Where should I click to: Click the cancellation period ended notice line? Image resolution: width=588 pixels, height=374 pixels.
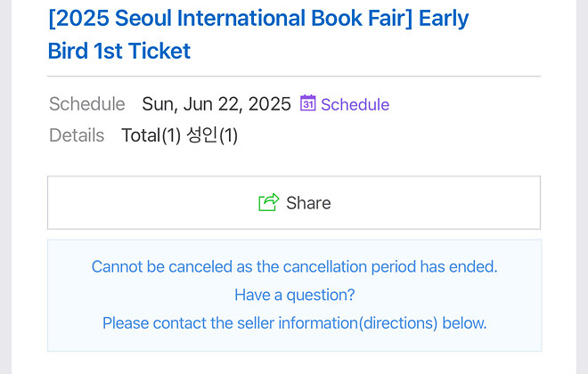294,266
